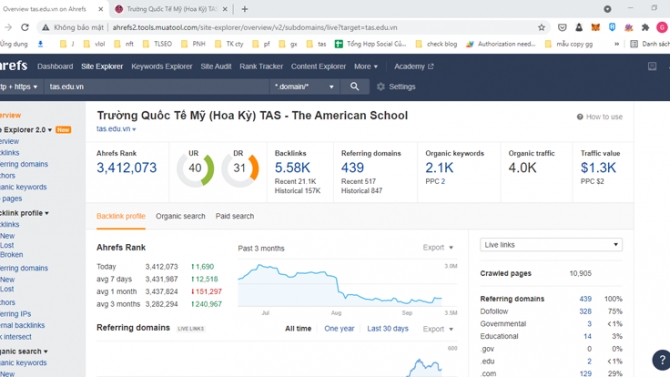The image size is (670, 377).
Task: Click the $1.3K Traffic value
Action: pyautogui.click(x=598, y=168)
